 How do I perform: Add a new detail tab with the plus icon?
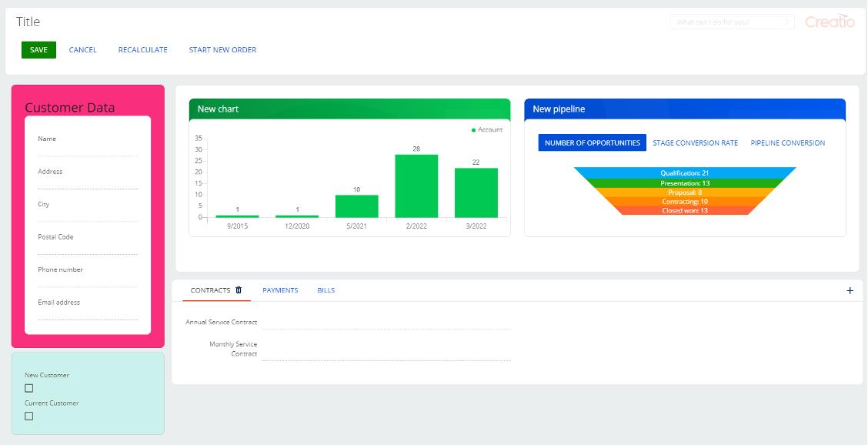point(850,289)
